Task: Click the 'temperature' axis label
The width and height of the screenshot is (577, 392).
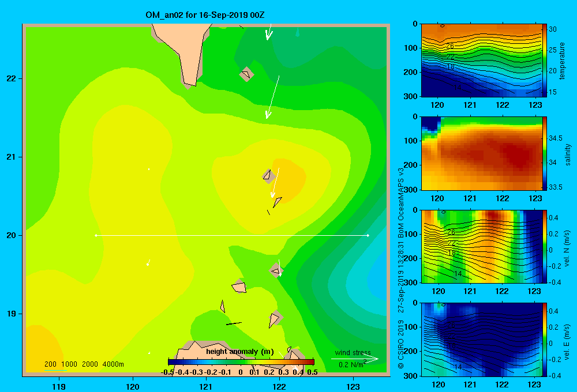Action: point(562,61)
